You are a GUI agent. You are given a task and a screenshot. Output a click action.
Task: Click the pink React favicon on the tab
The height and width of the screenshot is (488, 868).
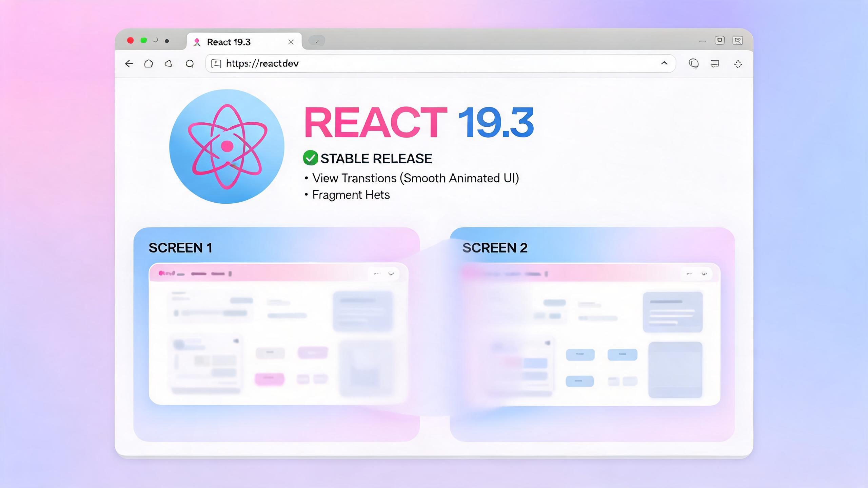[x=197, y=42]
